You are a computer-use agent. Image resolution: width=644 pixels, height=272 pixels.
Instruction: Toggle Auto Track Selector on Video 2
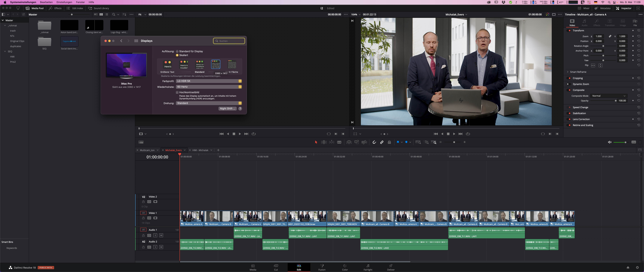(149, 202)
